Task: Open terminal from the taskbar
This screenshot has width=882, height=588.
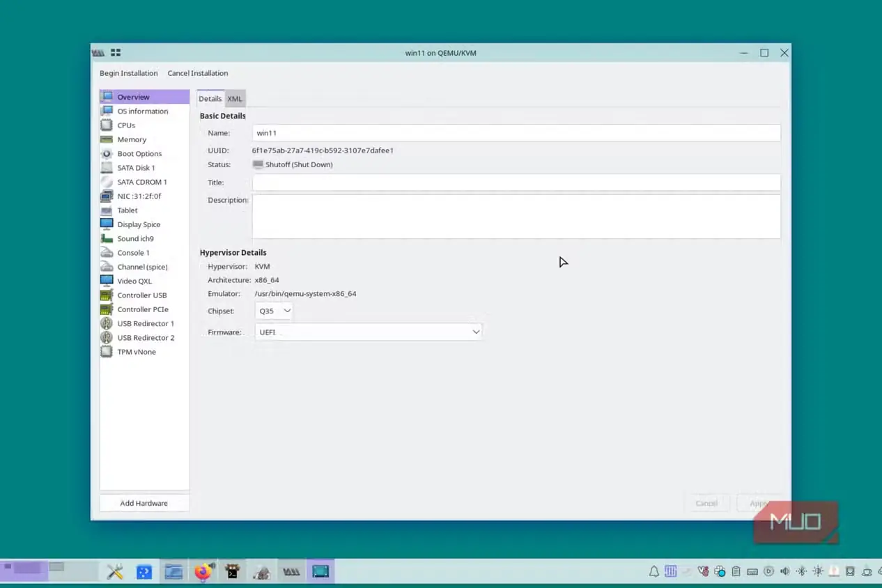Action: pyautogui.click(x=233, y=572)
